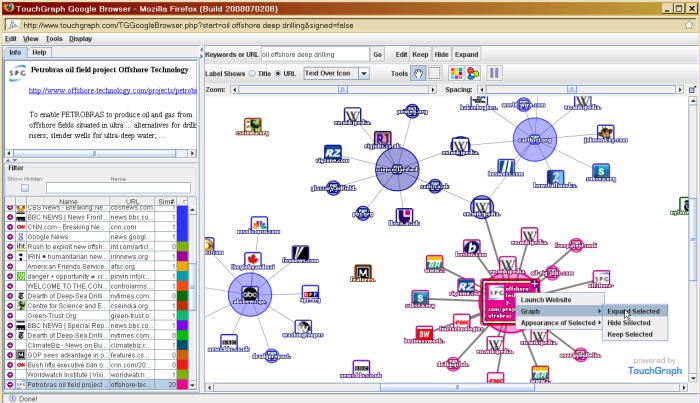
Task: Select the 'Worldwatch Institute' table row
Action: 96,374
